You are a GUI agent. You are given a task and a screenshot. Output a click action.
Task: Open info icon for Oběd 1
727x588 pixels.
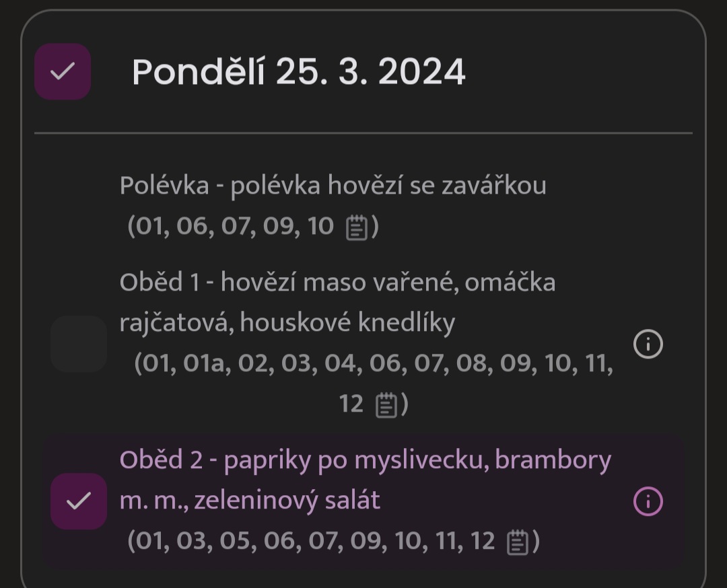pos(648,344)
